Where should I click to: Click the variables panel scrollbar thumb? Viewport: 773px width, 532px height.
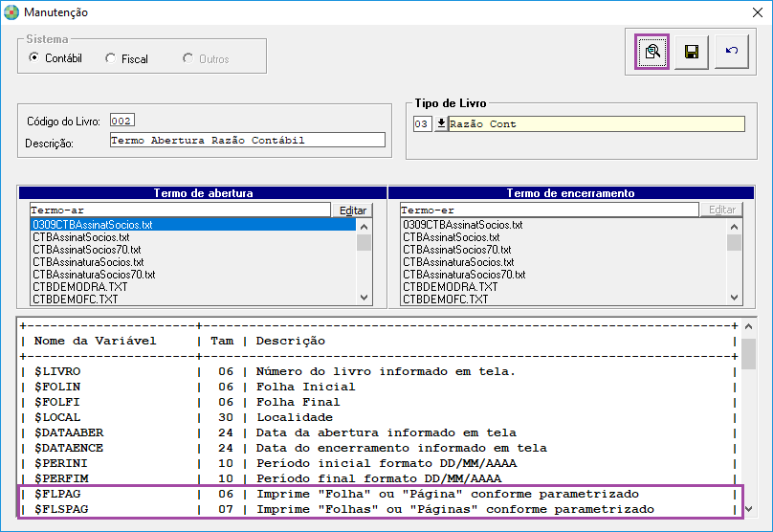click(x=748, y=353)
